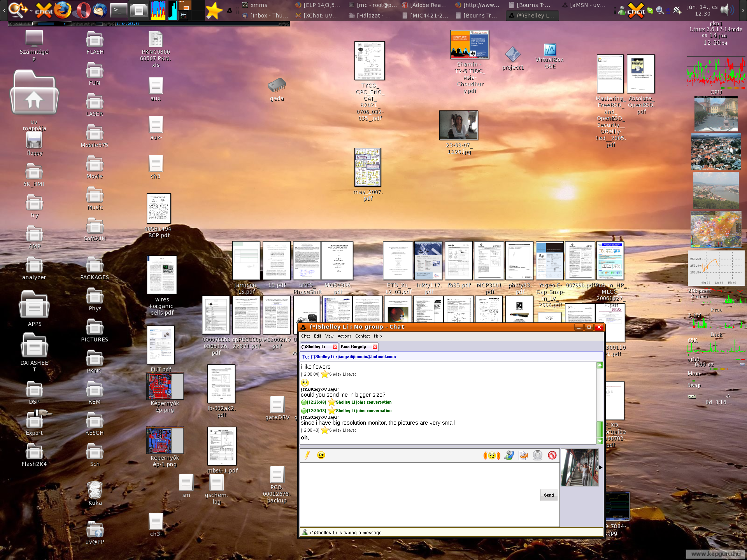Expand dropdown arrow next to search launcher
The width and height of the screenshot is (747, 560).
pos(31,10)
